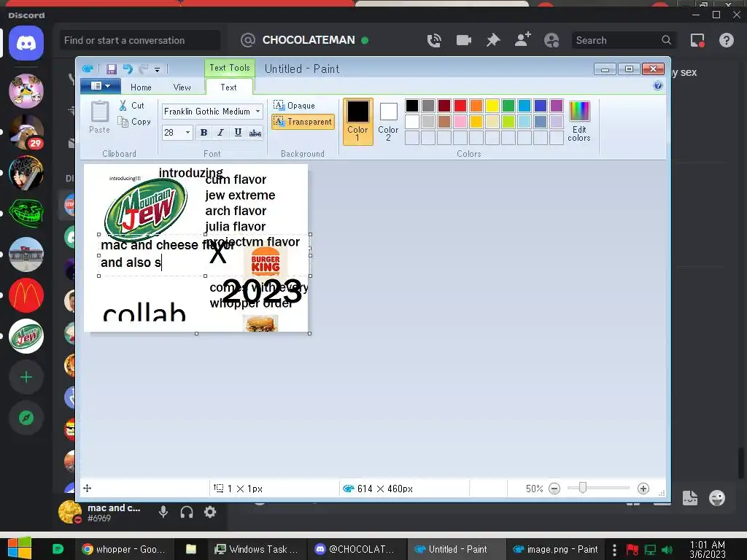Image resolution: width=747 pixels, height=560 pixels.
Task: Switch to the View ribbon tab
Action: tap(182, 87)
